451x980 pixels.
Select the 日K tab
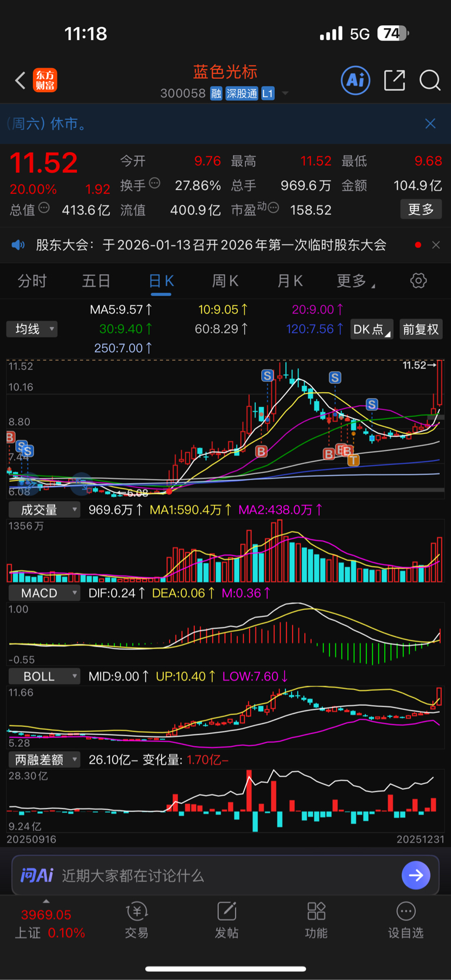161,281
